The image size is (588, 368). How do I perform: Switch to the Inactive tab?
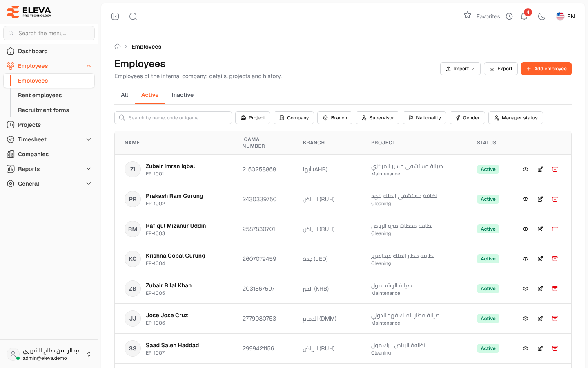pos(183,95)
